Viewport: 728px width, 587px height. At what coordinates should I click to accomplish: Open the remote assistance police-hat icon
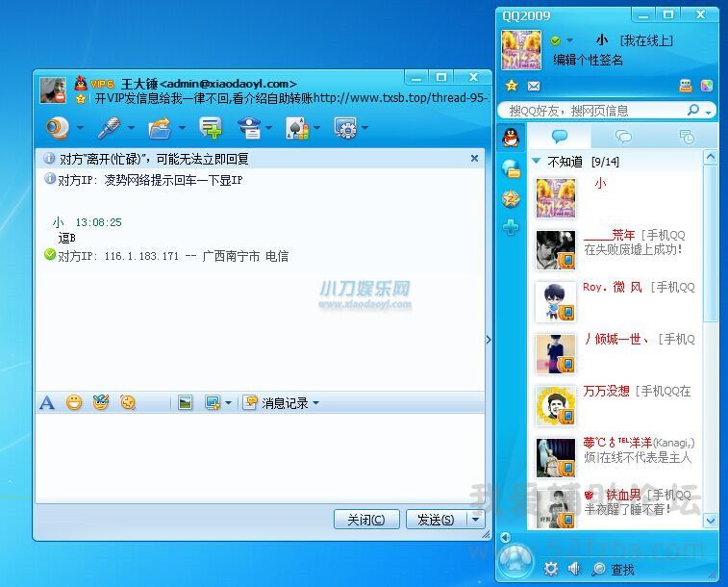(x=250, y=127)
